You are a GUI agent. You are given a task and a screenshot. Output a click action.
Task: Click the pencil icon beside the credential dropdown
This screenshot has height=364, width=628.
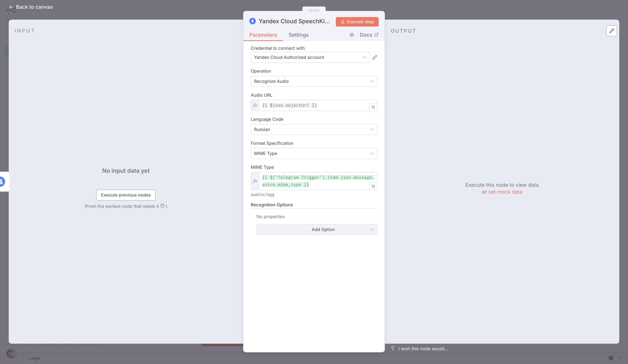pyautogui.click(x=375, y=57)
